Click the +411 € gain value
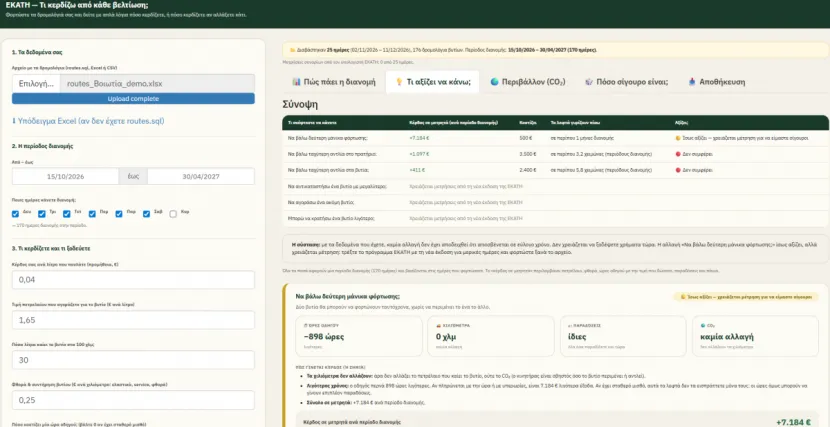830x427 pixels. [417, 170]
